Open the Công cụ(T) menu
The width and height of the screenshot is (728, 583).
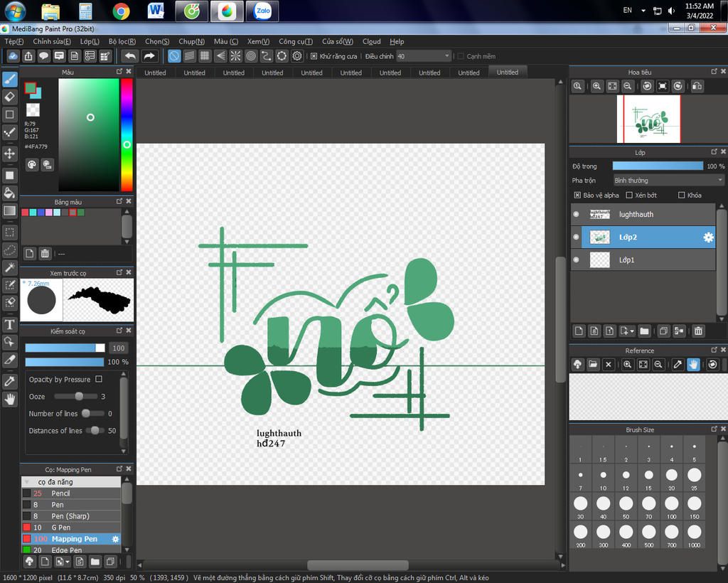[x=295, y=41]
